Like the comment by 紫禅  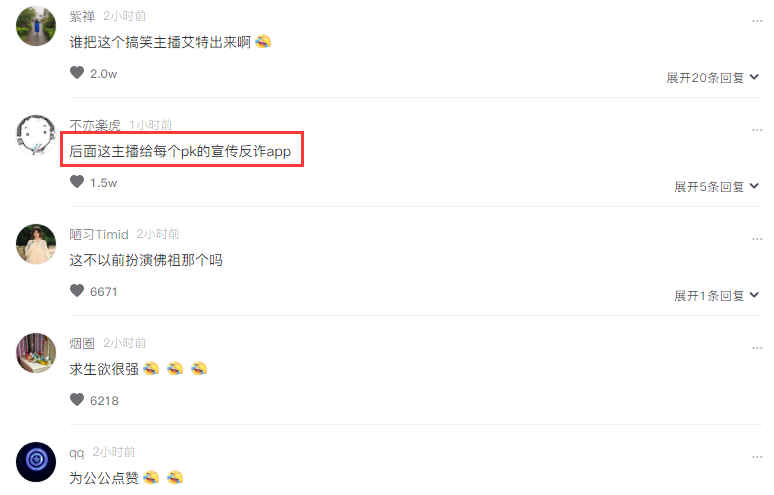click(77, 73)
